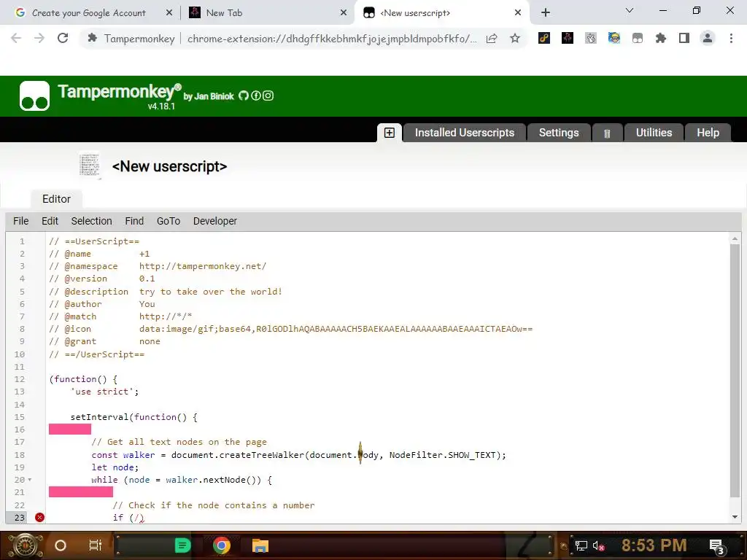
Task: Open Tampermonkey Facebook icon link
Action: pos(256,96)
